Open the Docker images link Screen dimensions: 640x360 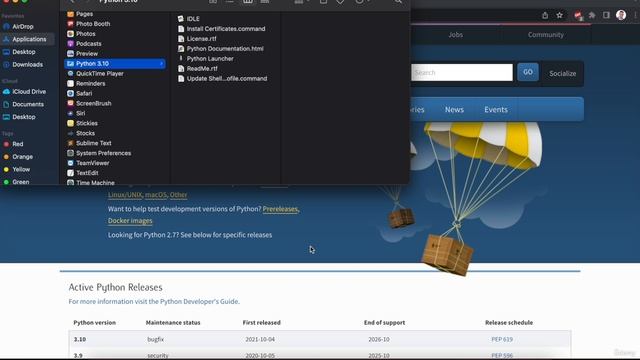pyautogui.click(x=130, y=221)
